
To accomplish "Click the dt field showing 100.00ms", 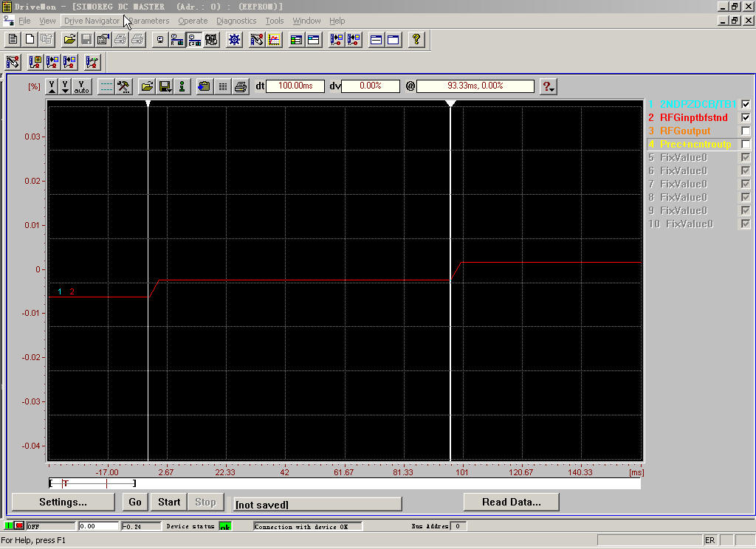I will 295,86.
